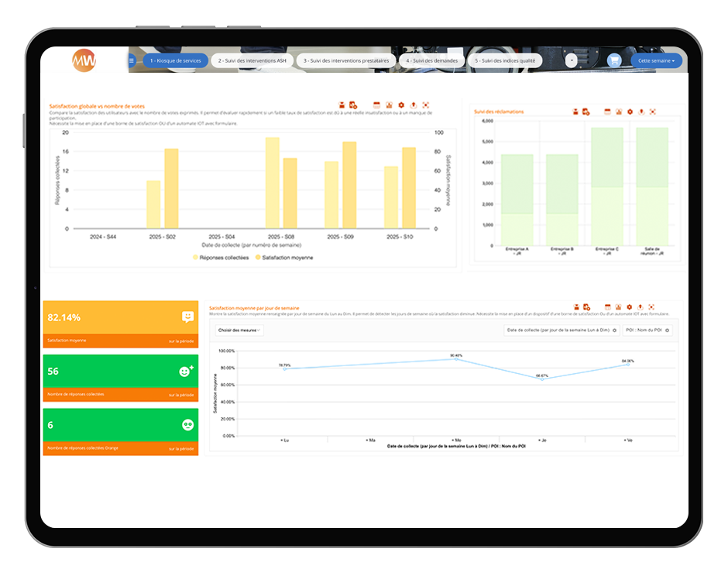
Task: Click the table view icon on Satisfaction globale chart
Action: pyautogui.click(x=389, y=105)
